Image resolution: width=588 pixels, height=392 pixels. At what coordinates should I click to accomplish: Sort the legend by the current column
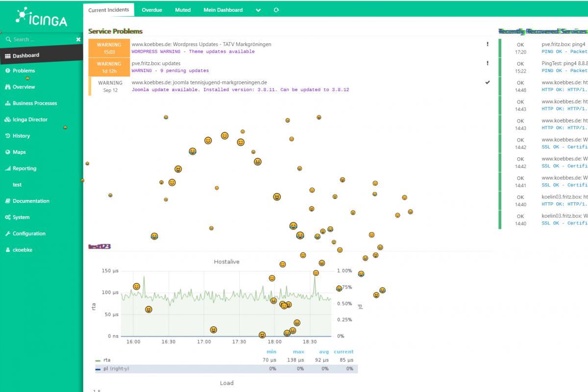pyautogui.click(x=343, y=352)
